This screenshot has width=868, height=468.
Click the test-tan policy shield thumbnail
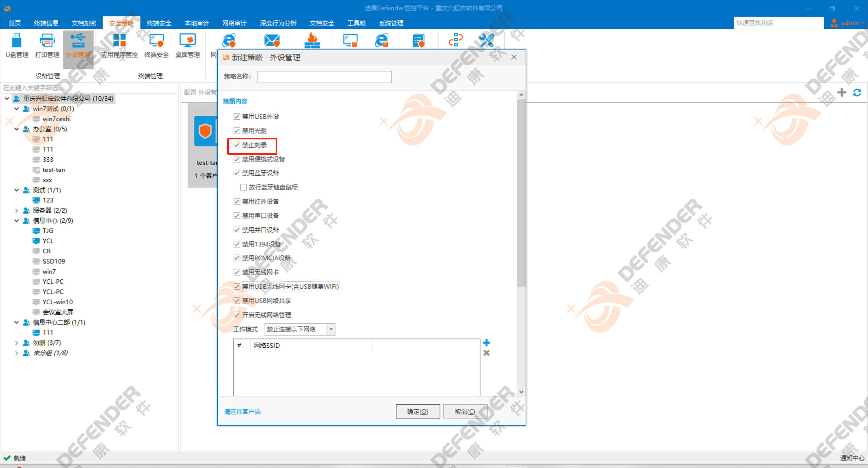[205, 131]
